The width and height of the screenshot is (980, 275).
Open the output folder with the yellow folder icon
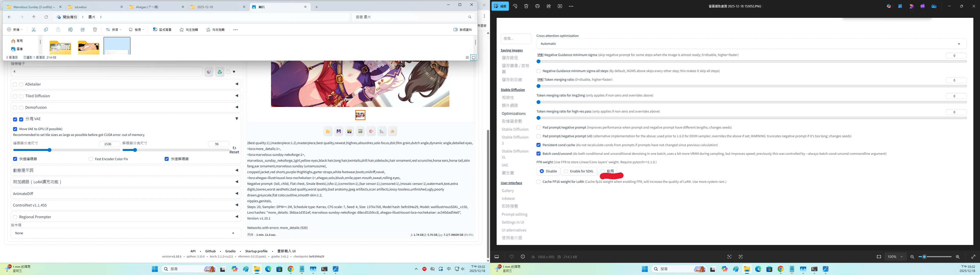[328, 131]
